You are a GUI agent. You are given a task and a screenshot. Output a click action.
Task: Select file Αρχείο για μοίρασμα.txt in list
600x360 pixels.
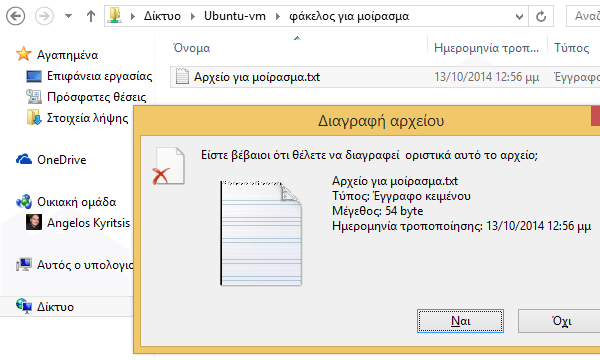click(257, 77)
